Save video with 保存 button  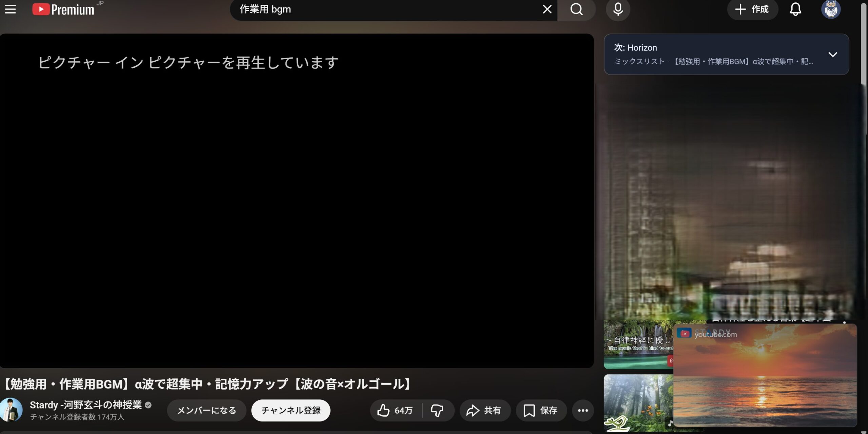coord(541,410)
